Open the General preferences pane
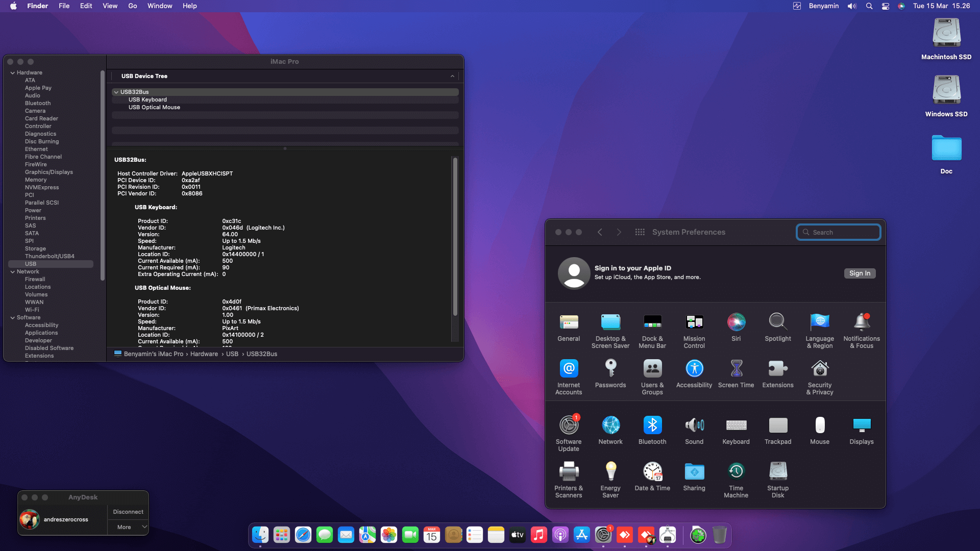The width and height of the screenshot is (980, 551). (x=569, y=328)
